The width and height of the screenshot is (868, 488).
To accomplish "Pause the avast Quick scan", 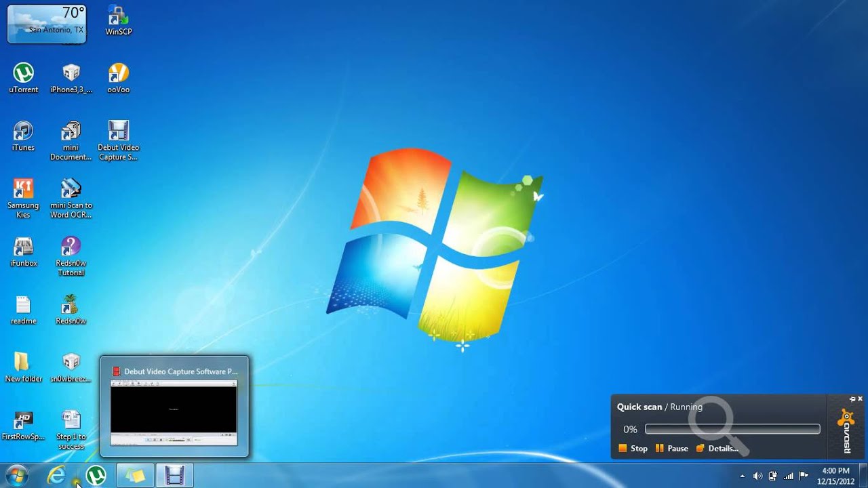I will [672, 448].
